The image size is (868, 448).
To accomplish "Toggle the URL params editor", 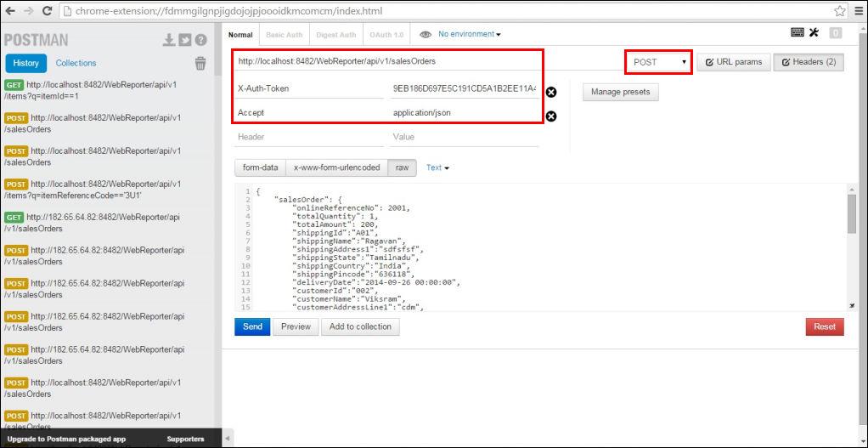I will (x=734, y=62).
